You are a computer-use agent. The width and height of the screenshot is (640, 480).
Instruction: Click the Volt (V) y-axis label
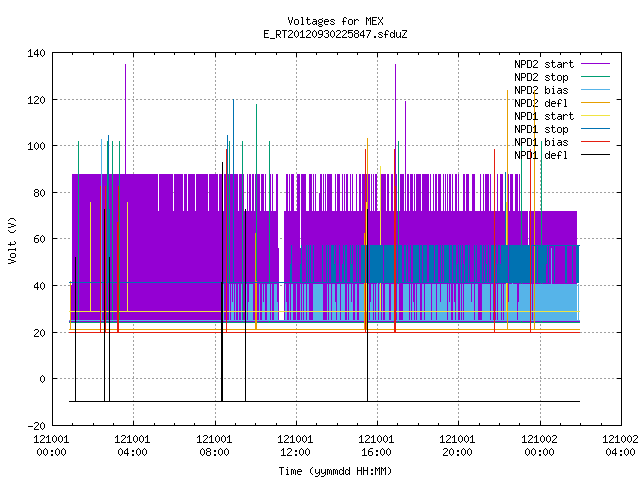[x=13, y=241]
